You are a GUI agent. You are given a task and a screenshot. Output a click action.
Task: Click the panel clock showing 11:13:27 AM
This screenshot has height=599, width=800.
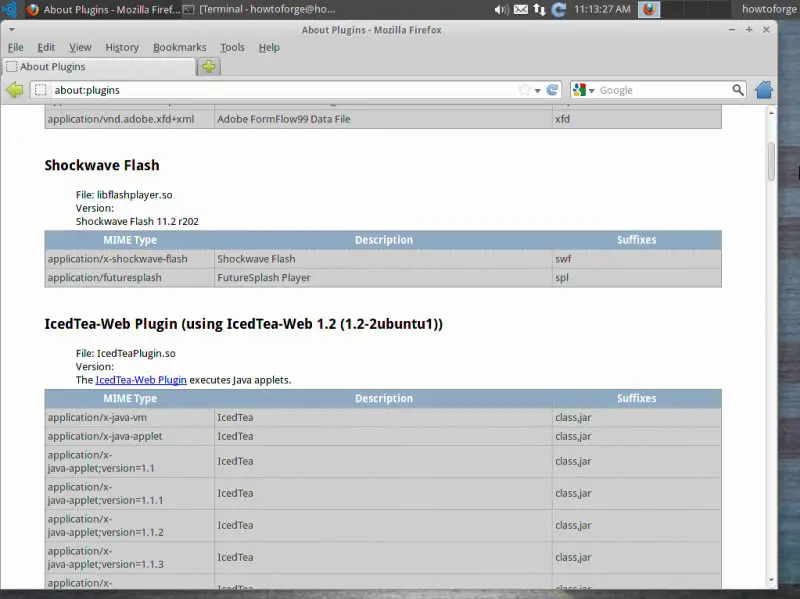point(602,9)
